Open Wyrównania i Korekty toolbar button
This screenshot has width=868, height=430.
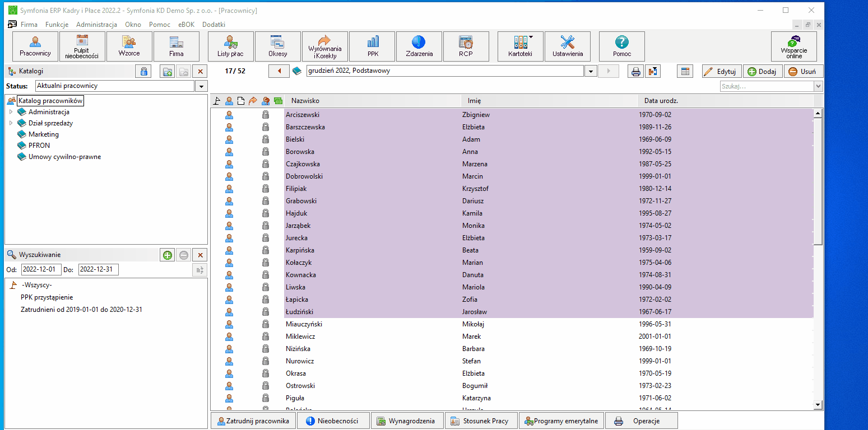(x=325, y=46)
